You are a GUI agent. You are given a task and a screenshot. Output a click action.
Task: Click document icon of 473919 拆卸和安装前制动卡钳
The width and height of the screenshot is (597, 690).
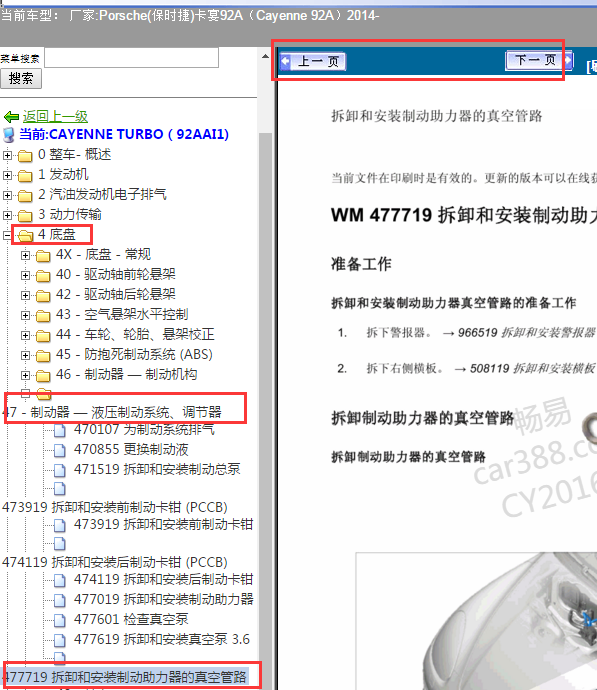(x=59, y=525)
